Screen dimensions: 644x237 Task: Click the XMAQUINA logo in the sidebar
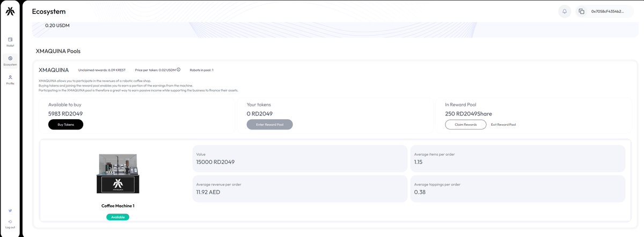(x=10, y=12)
